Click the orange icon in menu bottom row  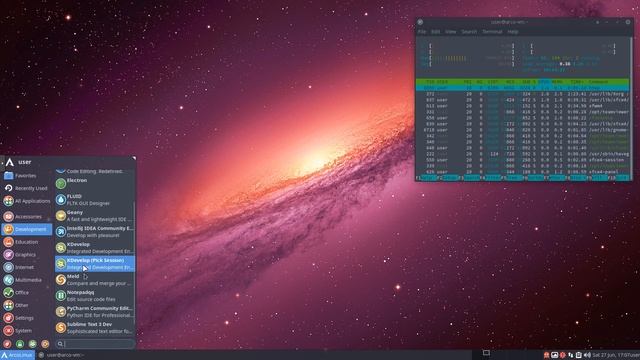coord(45,344)
